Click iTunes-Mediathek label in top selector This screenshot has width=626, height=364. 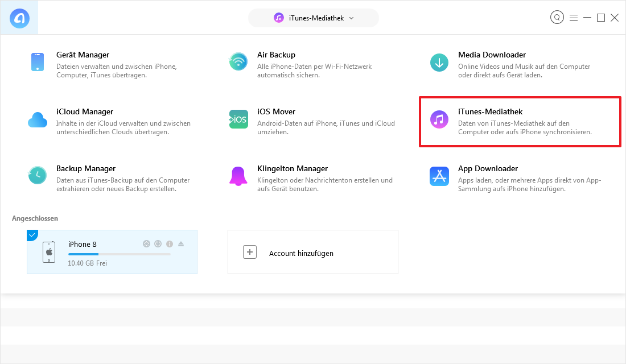click(x=316, y=18)
